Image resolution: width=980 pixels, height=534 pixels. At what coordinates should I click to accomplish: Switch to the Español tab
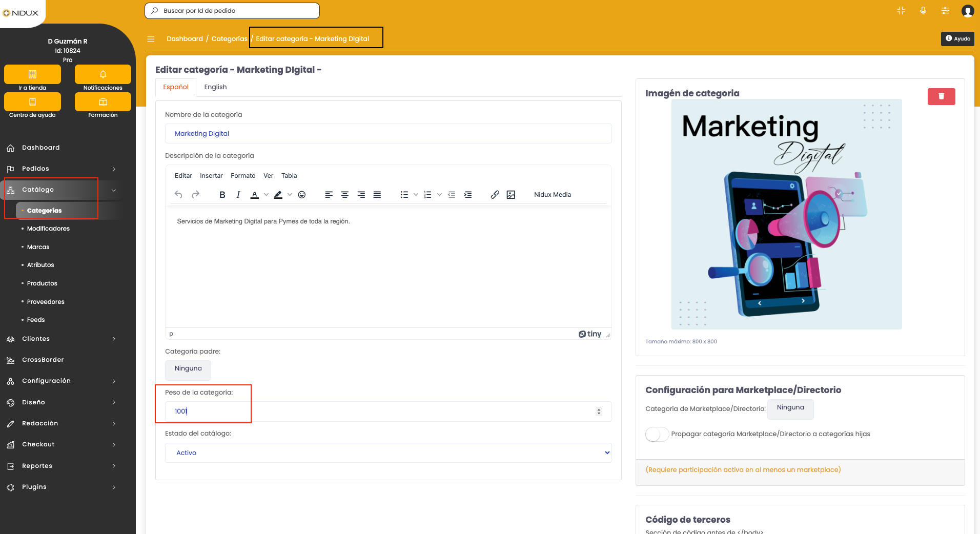tap(176, 87)
